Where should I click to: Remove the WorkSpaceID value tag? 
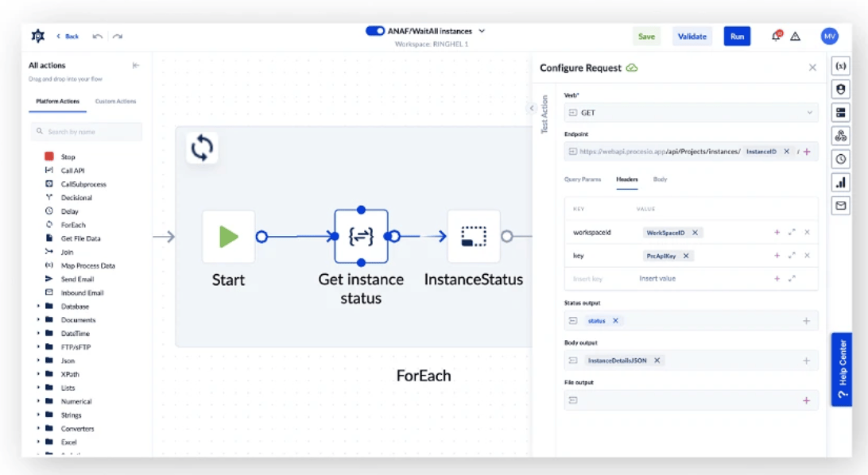695,233
